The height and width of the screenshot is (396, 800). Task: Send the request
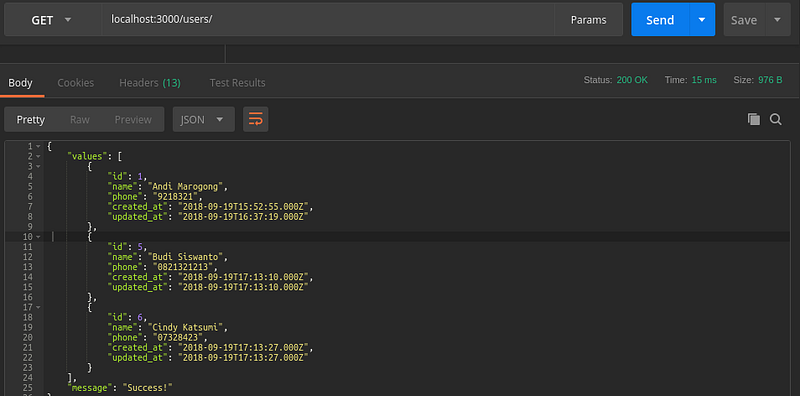pos(660,20)
